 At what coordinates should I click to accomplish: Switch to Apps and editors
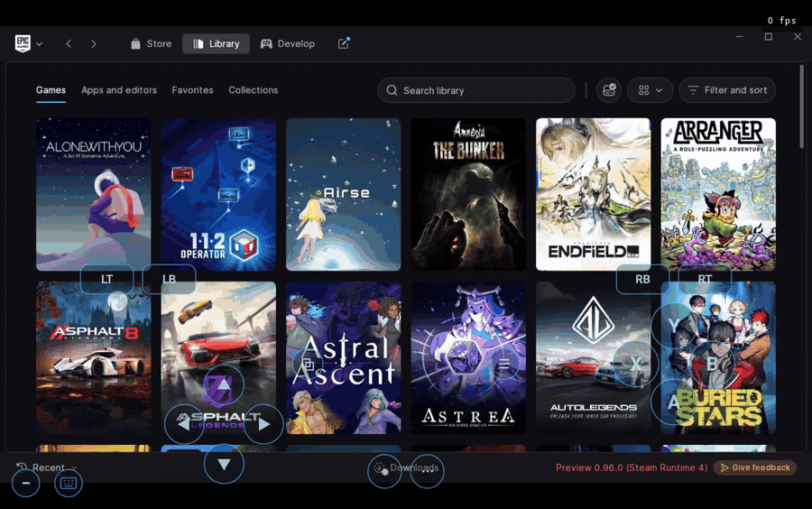[x=119, y=90]
